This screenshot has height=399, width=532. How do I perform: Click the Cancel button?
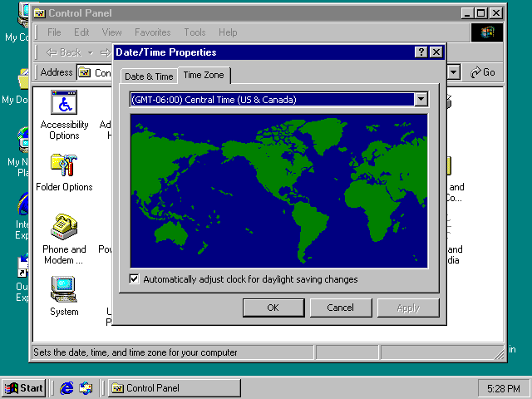coord(341,308)
